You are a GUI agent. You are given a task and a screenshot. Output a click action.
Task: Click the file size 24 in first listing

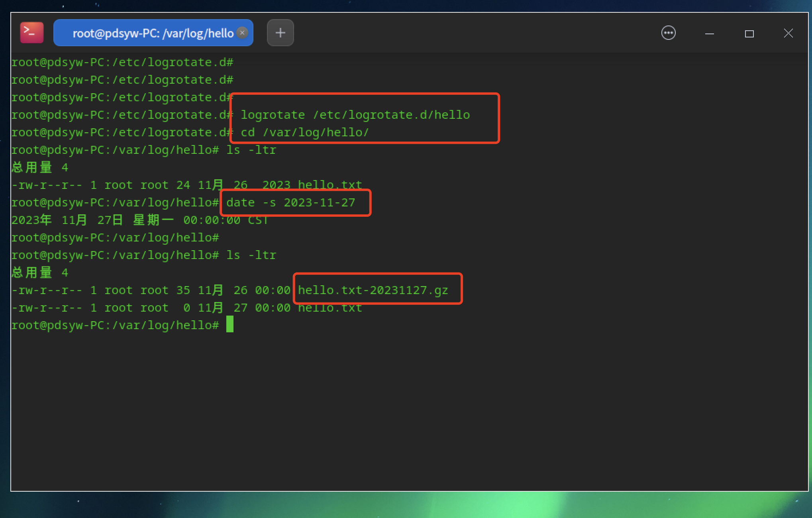(x=183, y=185)
